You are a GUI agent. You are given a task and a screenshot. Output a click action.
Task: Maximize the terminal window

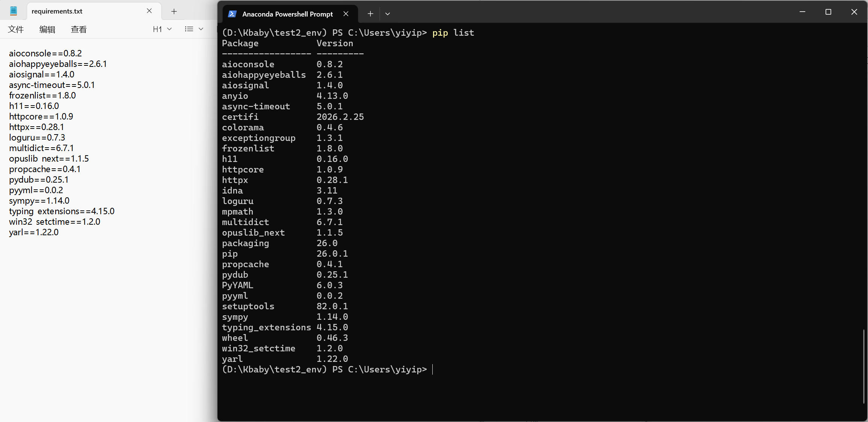pos(828,12)
